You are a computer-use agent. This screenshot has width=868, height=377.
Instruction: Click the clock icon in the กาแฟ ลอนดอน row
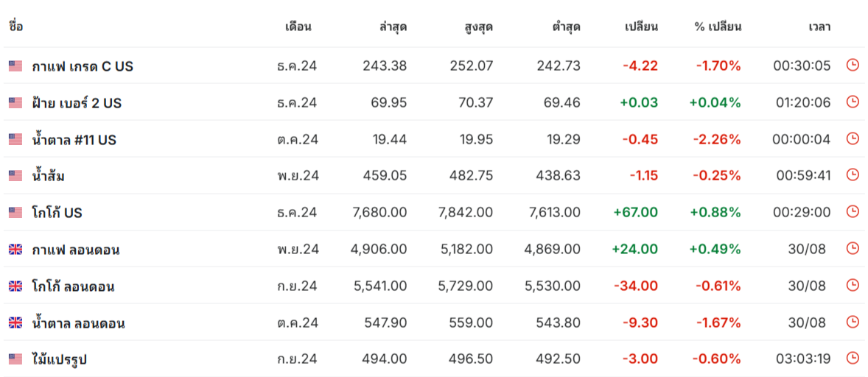(x=853, y=249)
